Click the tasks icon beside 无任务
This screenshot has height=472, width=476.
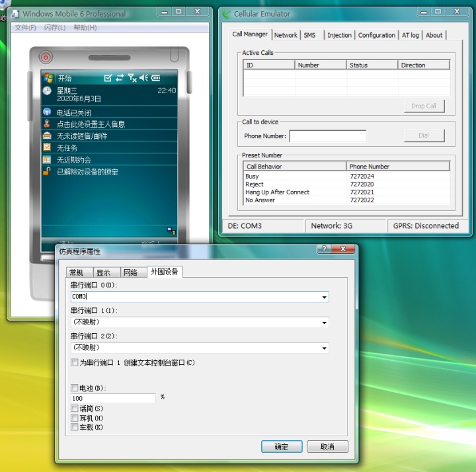[47, 147]
